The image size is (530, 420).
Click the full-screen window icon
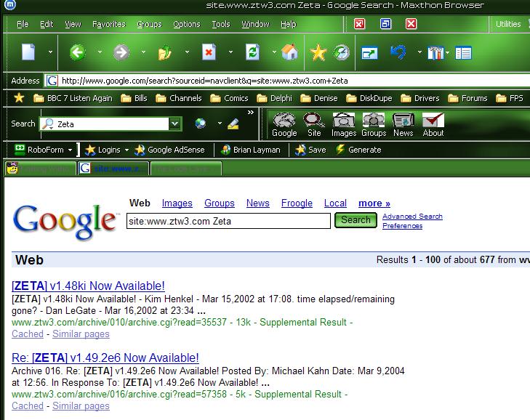tap(369, 53)
